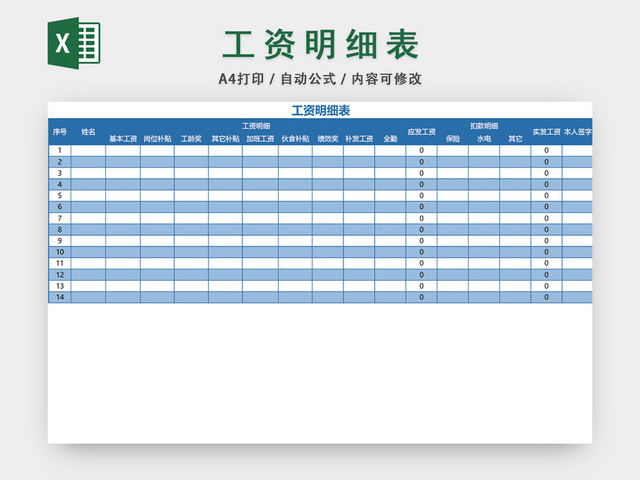Screen dimensions: 640x480
Task: Select the empty 保险 cell in row 3
Action: [x=453, y=173]
